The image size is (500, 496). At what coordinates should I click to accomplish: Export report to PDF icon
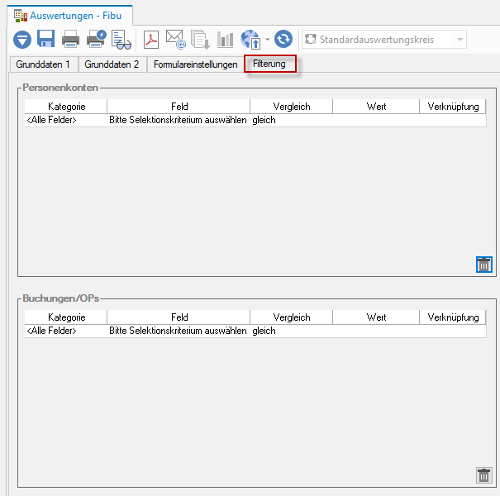tap(151, 40)
